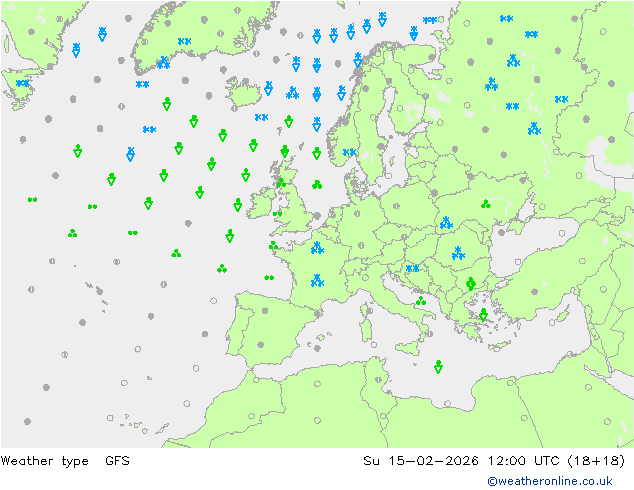
Task: Click the green rain symbol in the North Sea
Action: 317,185
